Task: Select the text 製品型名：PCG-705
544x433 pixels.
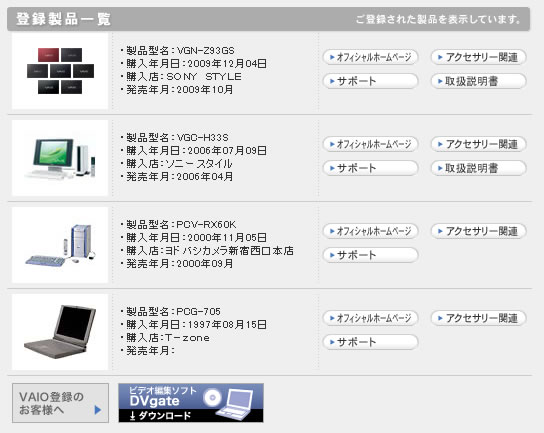Action: [173, 312]
